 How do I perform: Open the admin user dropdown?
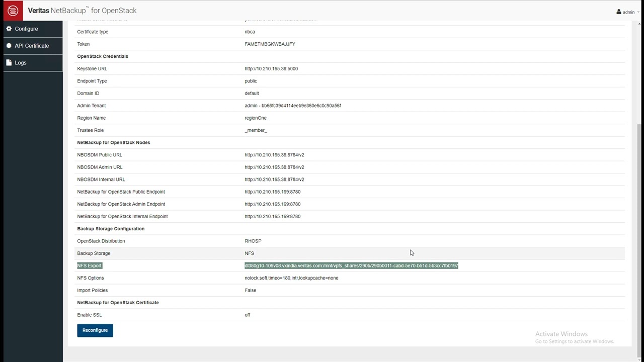click(x=627, y=12)
